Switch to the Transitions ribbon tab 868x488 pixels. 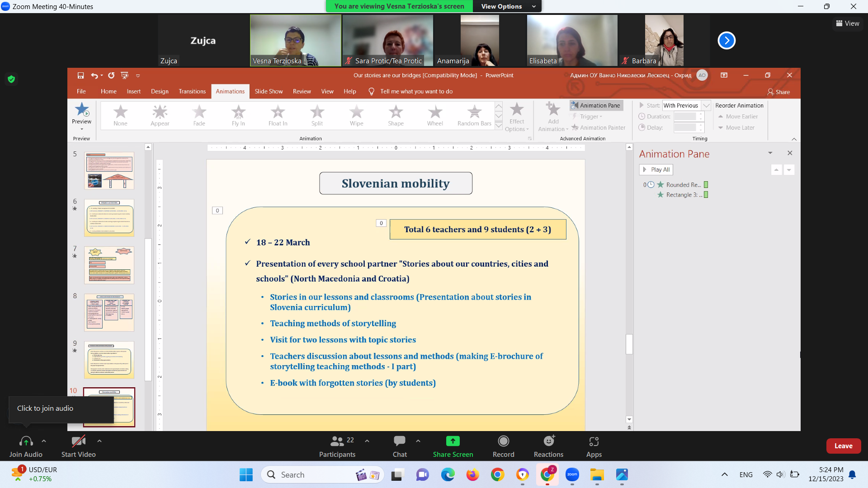tap(192, 91)
